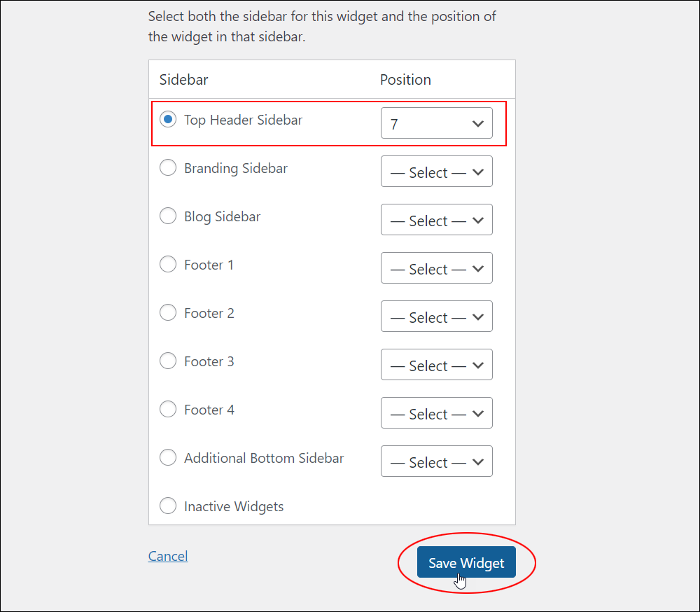
Task: Expand the Footer 4 position dropdown
Action: [437, 412]
